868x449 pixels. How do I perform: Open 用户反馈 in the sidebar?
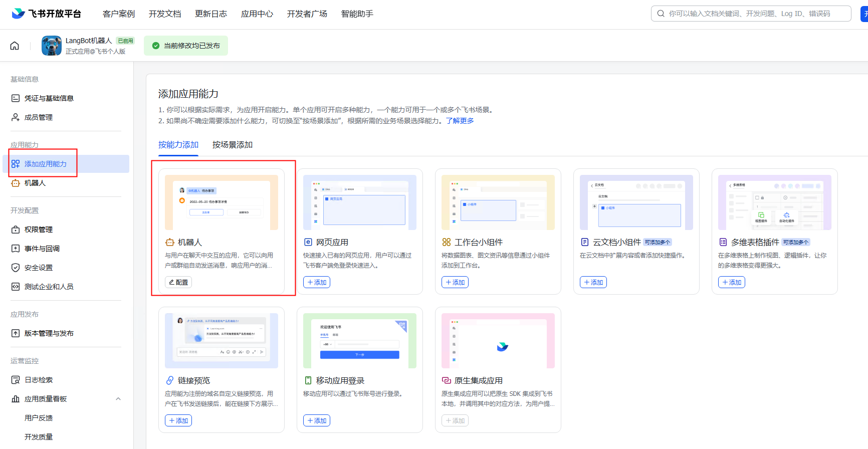coord(39,418)
